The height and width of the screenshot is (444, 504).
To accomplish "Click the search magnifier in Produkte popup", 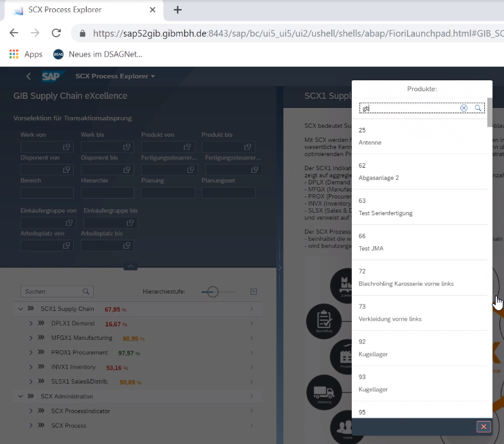I will (478, 109).
